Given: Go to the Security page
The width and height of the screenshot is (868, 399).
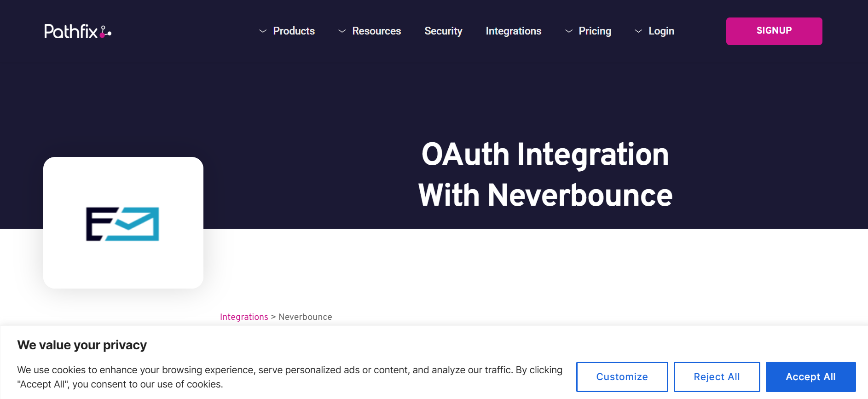Looking at the screenshot, I should [x=443, y=31].
